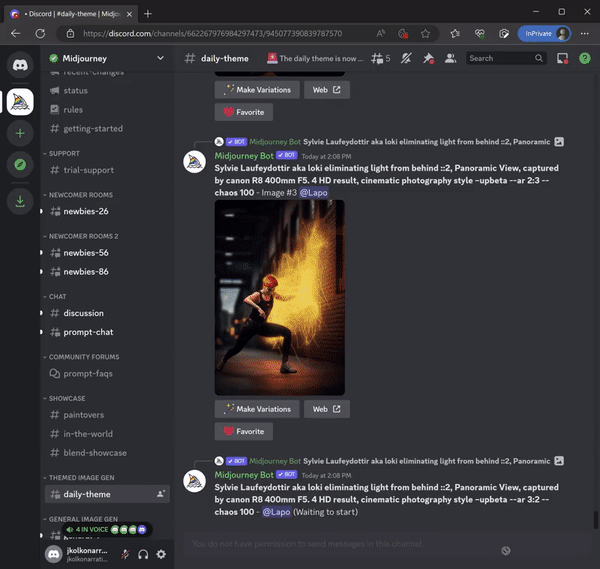Open Explore Discoverable Servers compass icon
600x569 pixels.
[x=20, y=165]
